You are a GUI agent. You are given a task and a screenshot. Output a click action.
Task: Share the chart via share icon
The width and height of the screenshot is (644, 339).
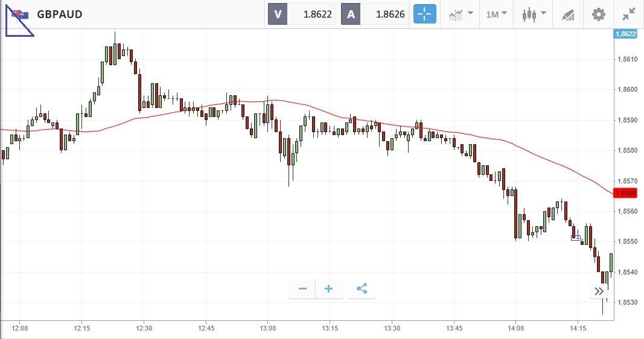[x=362, y=289]
